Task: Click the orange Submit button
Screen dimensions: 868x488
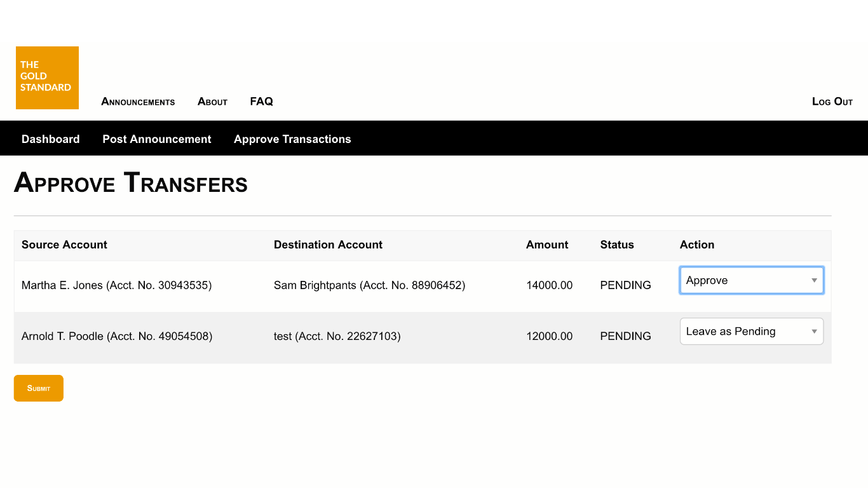Action: [39, 388]
